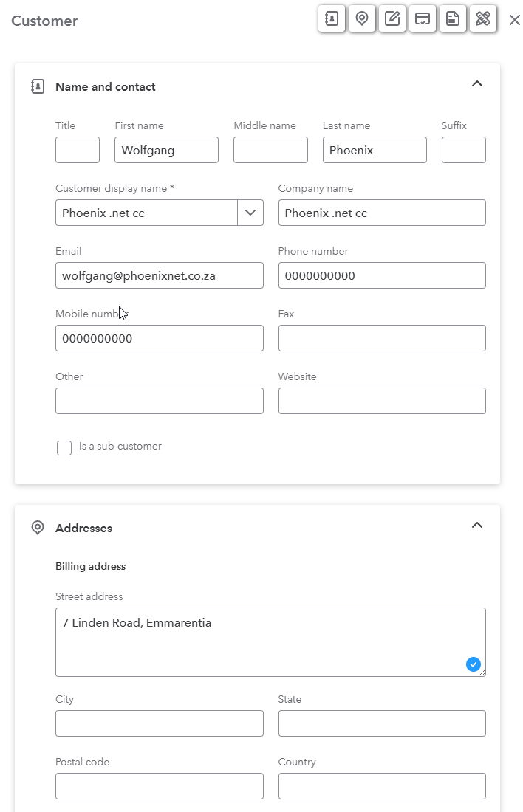
Task: Click the location pin icon beside Addresses
Action: [x=38, y=528]
